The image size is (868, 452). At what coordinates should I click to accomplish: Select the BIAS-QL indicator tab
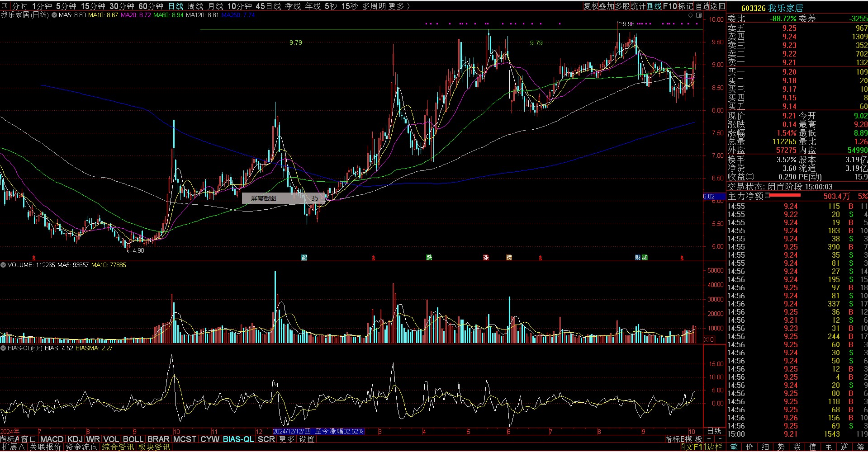238,439
